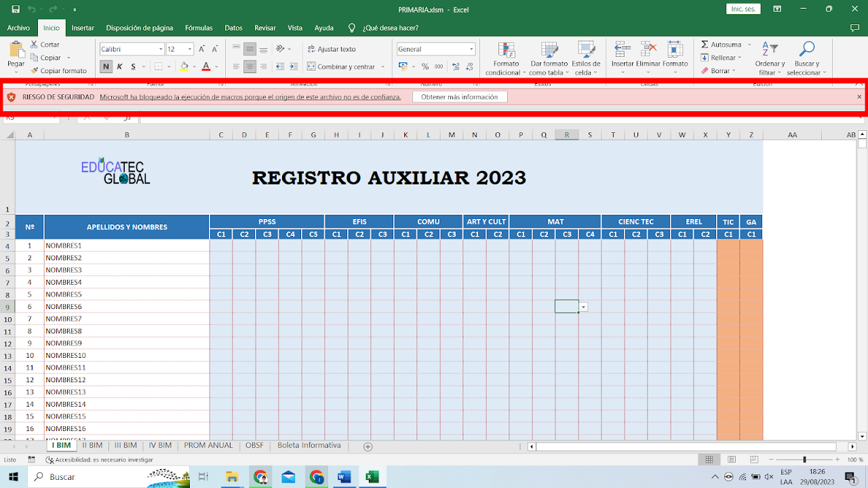The height and width of the screenshot is (488, 868).
Task: Open Boleta Informativa sheet tab
Action: pos(309,445)
